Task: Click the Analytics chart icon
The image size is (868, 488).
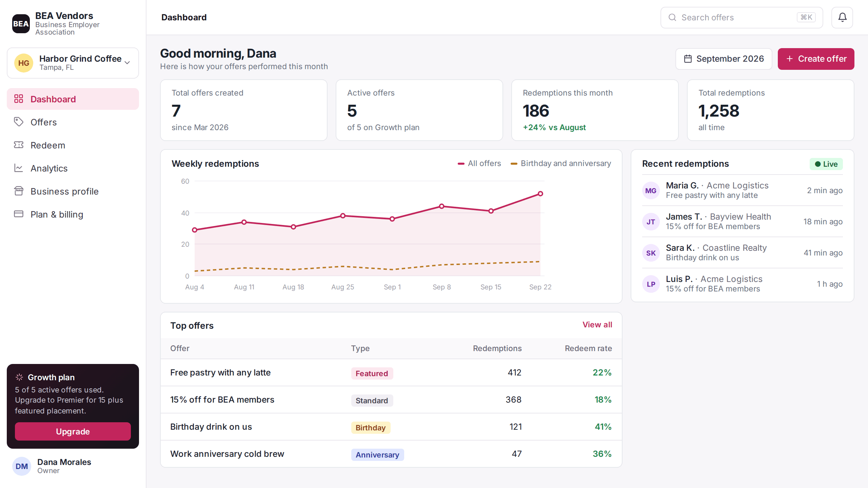Action: 19,168
